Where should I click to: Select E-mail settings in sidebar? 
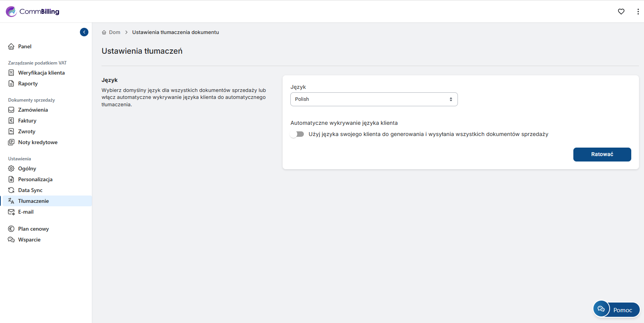tap(26, 212)
